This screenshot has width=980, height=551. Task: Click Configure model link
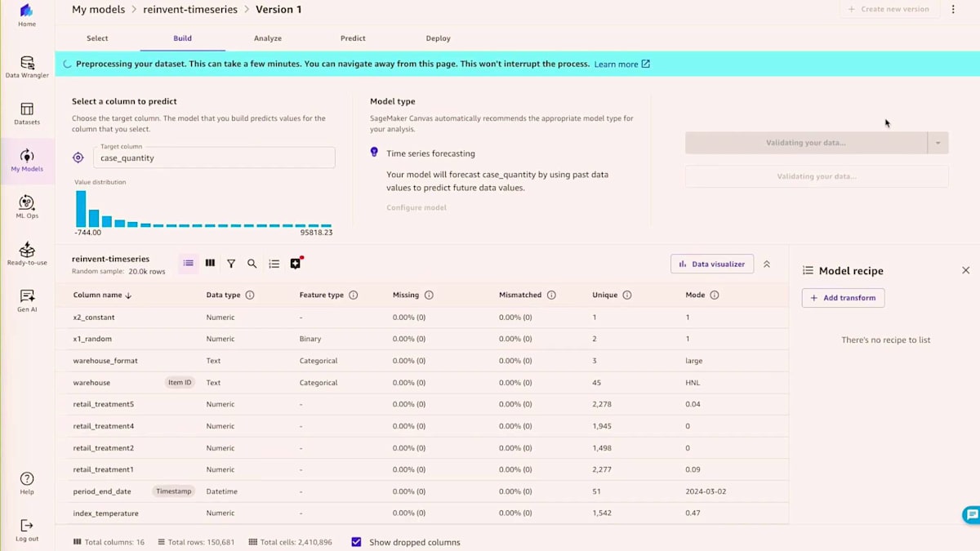[x=416, y=207]
